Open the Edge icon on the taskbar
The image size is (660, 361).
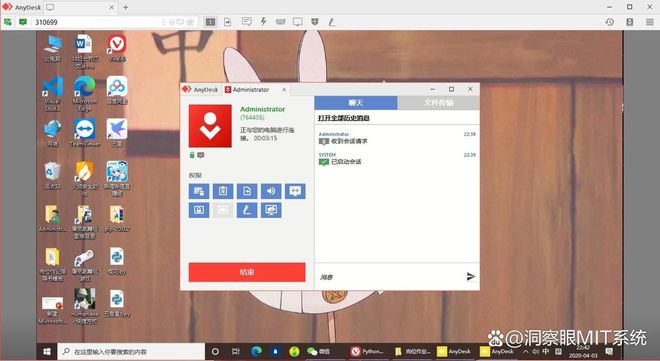[x=256, y=351]
